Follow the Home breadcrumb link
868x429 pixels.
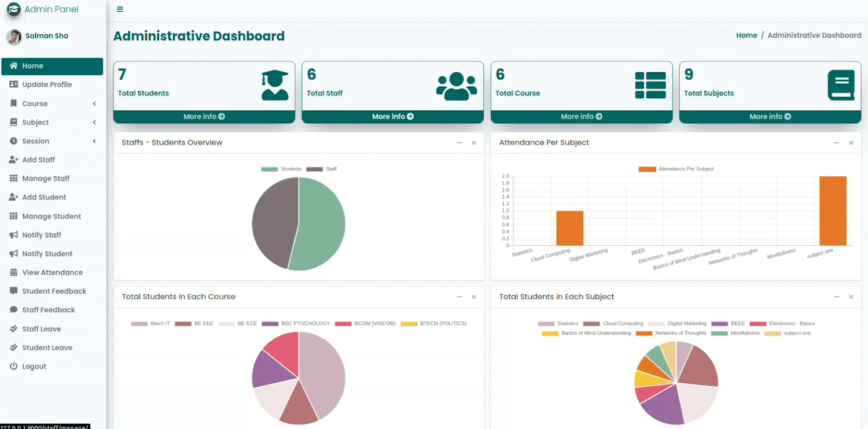[x=746, y=35]
